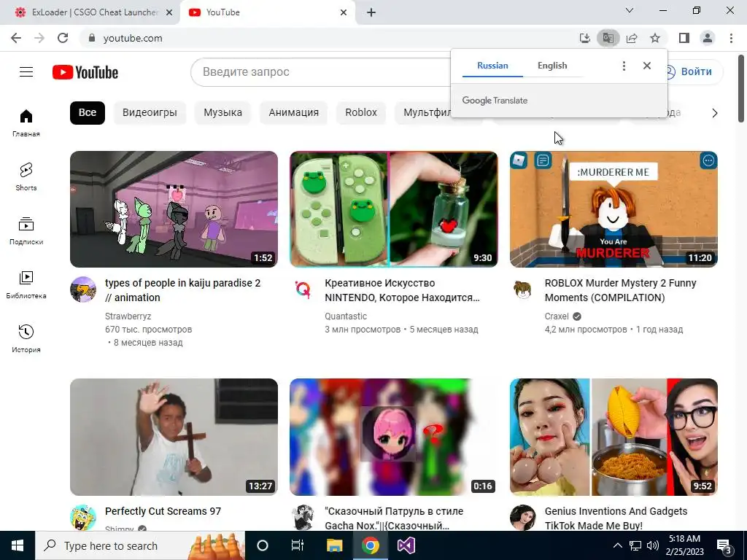Select the Музыка filter chip

point(222,112)
